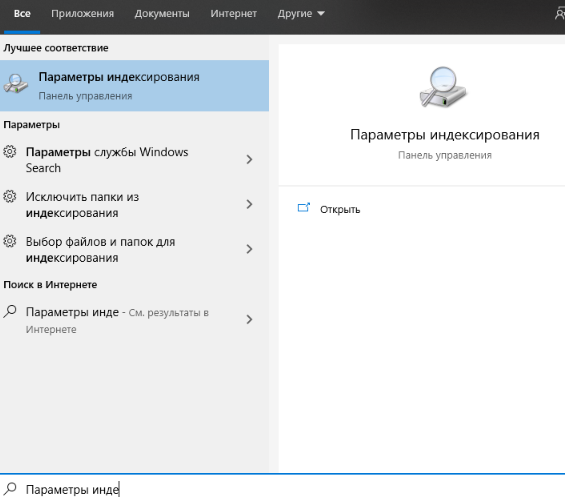
Task: Click the large indexing drive icon in preview pane
Action: [443, 87]
